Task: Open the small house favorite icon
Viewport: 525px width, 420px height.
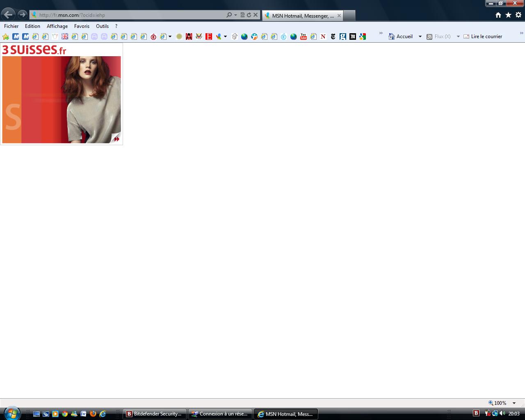Action: pos(235,37)
